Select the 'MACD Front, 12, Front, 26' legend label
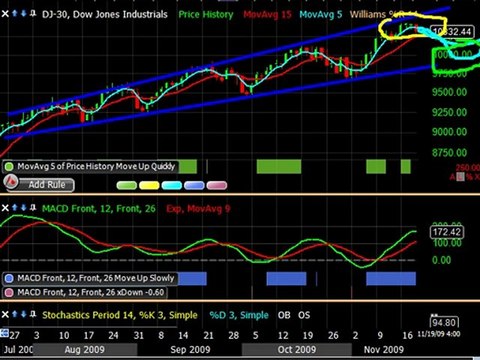480x360 pixels. 99,209
